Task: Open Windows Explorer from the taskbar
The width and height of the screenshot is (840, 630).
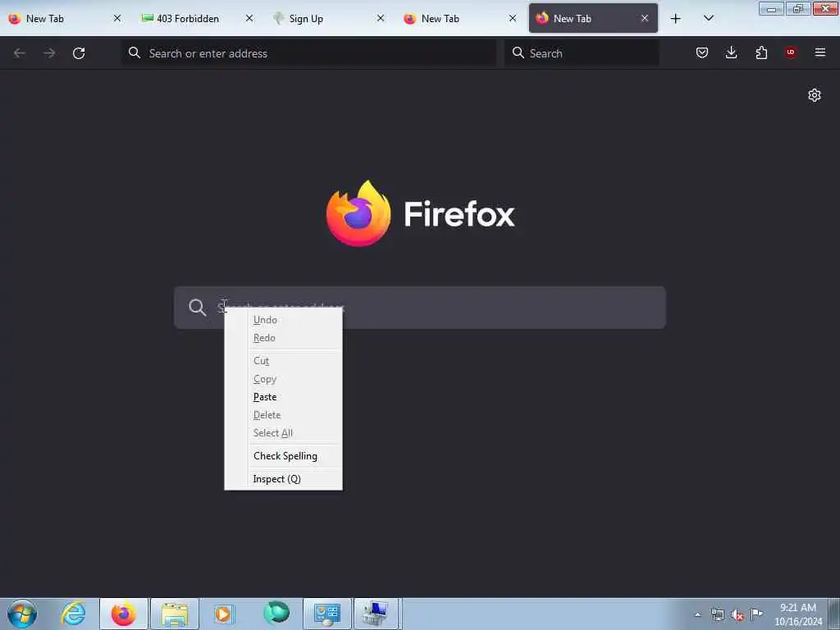Action: click(175, 614)
